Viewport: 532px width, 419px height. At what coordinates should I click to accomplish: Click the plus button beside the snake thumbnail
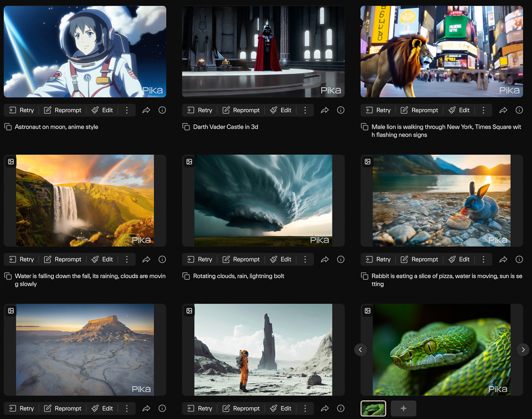coord(403,408)
